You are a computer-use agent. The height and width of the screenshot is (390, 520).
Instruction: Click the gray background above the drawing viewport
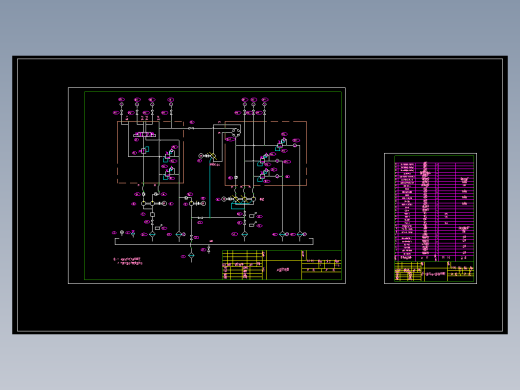coord(260,27)
